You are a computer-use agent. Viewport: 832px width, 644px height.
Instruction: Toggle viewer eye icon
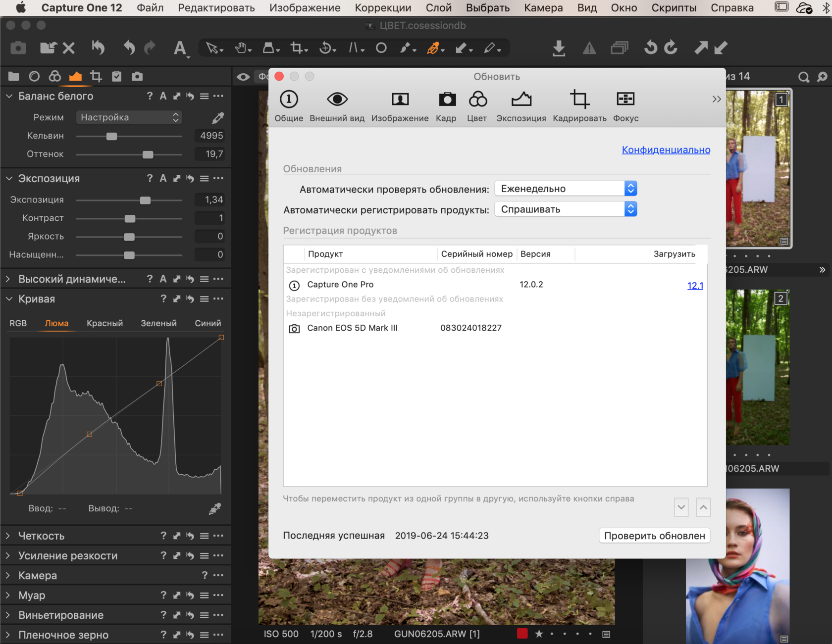point(243,77)
